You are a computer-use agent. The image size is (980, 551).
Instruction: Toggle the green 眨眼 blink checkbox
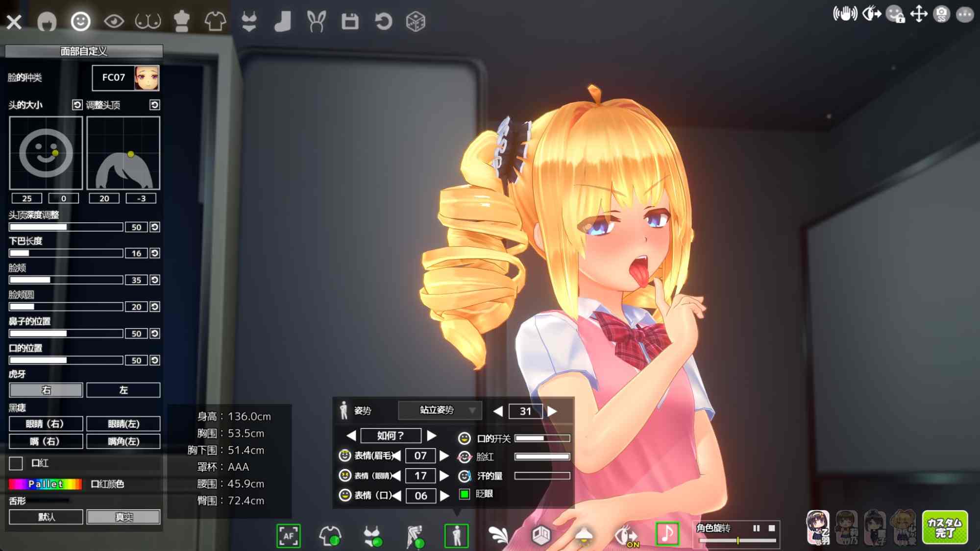[x=465, y=494]
